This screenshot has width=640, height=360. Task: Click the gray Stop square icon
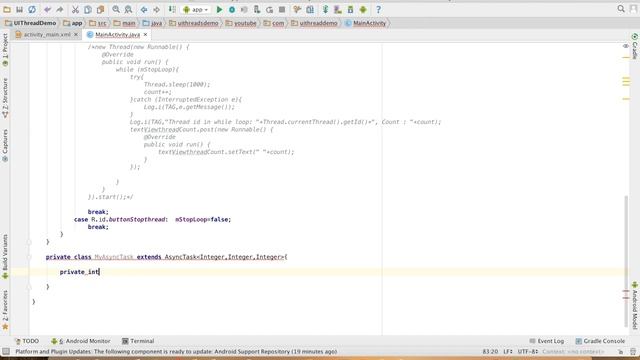[282, 9]
